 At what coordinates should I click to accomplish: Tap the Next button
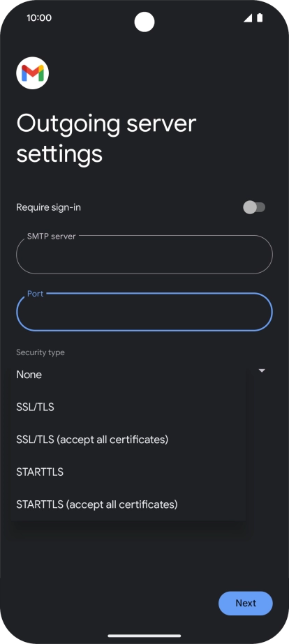(246, 603)
